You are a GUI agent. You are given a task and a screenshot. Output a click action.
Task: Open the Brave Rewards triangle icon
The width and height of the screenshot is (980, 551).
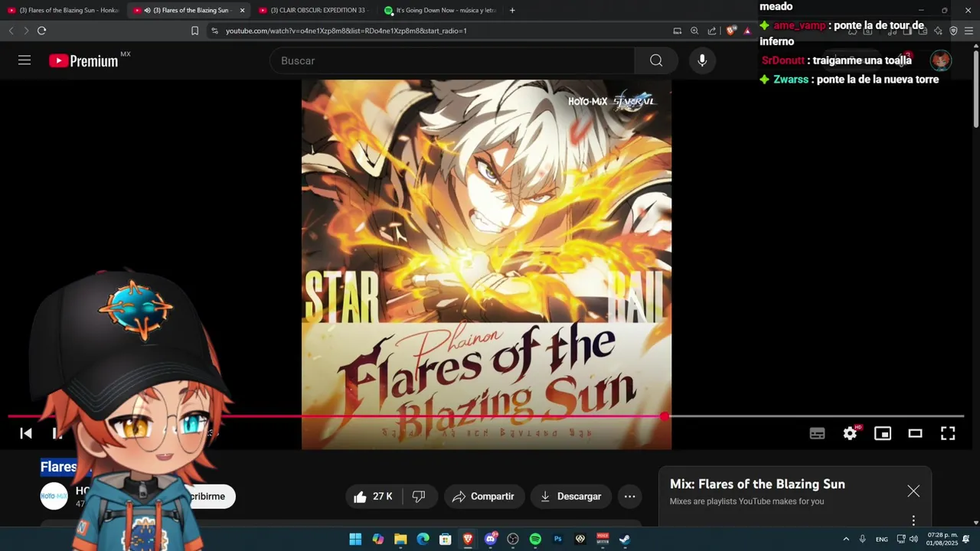click(747, 31)
